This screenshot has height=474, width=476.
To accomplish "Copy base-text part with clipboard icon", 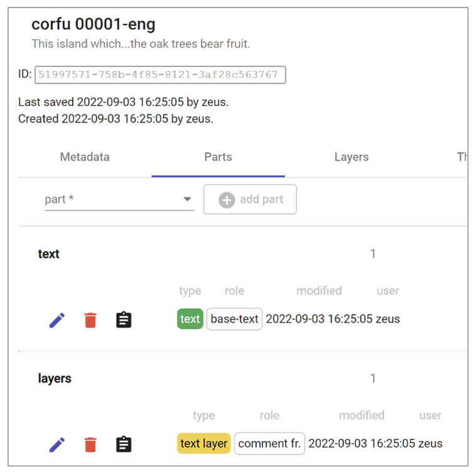I will pyautogui.click(x=124, y=320).
